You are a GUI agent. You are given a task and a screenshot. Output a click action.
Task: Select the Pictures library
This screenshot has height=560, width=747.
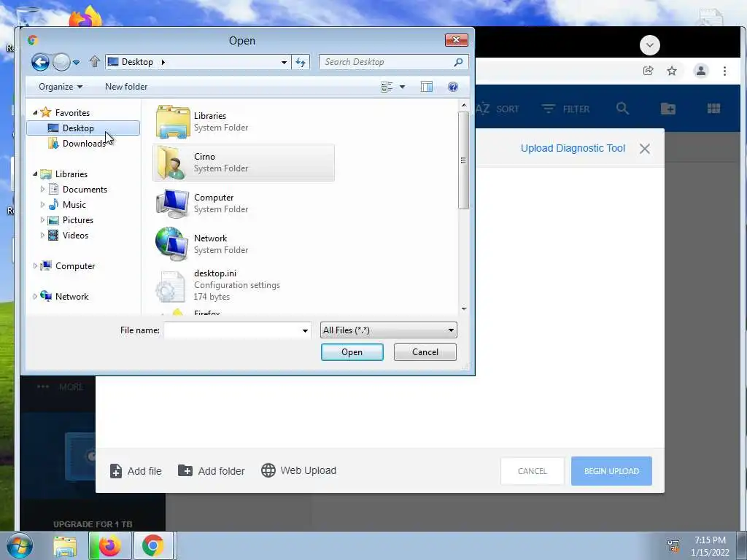[x=77, y=220]
